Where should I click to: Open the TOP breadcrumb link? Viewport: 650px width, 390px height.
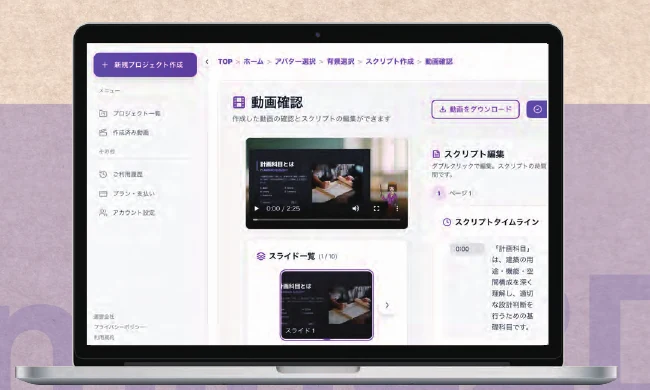tap(225, 61)
